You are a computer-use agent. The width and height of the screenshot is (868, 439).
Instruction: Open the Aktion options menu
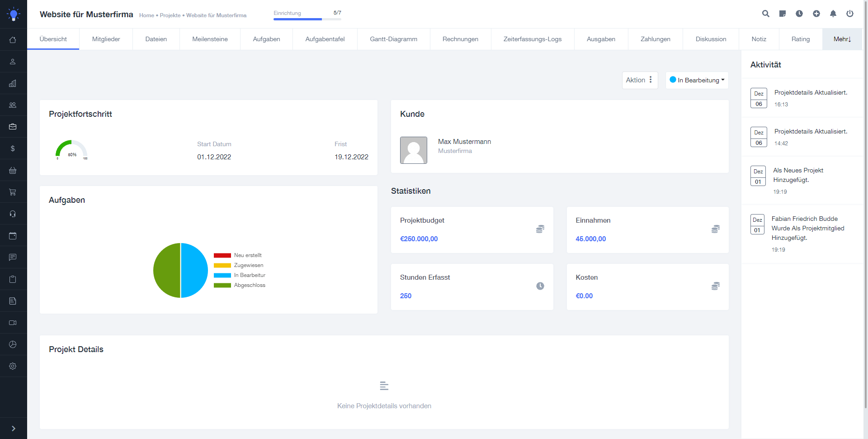point(639,80)
